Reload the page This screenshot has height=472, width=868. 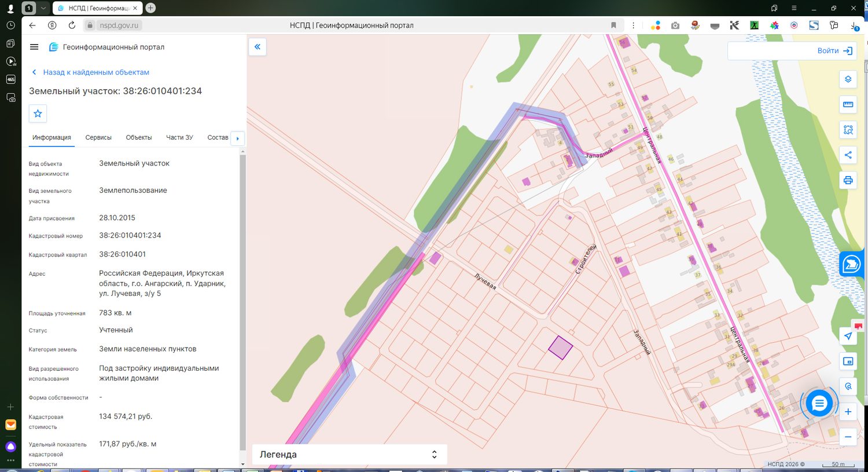(72, 25)
